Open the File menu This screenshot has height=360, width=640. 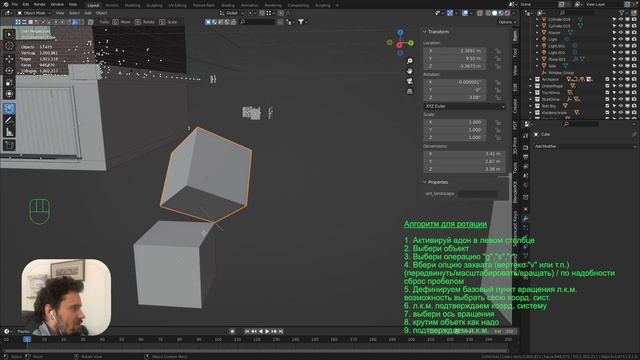pos(15,4)
